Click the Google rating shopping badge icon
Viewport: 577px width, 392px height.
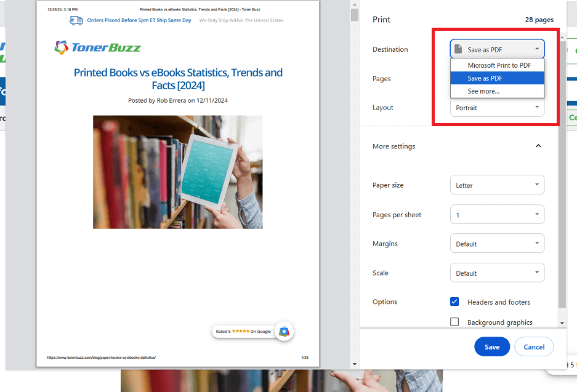[x=284, y=331]
